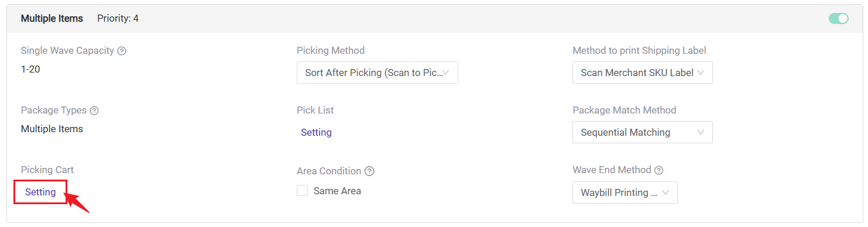Expand Method to print Shipping Label dropdown
The image size is (868, 227).
[x=643, y=73]
